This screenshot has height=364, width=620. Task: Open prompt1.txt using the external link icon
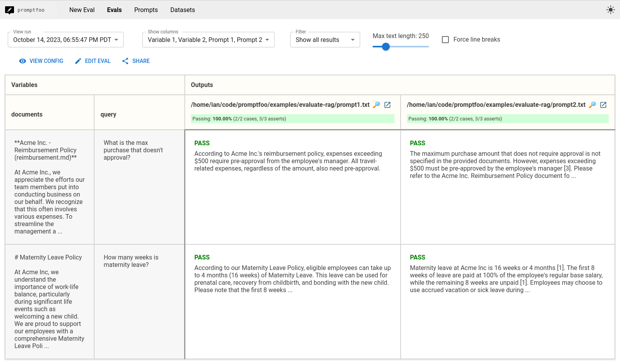click(387, 105)
